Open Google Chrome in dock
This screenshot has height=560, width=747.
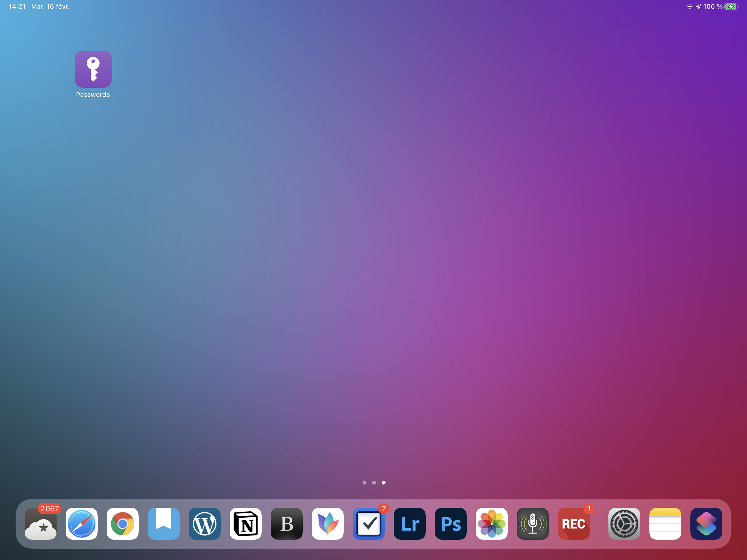(x=122, y=524)
